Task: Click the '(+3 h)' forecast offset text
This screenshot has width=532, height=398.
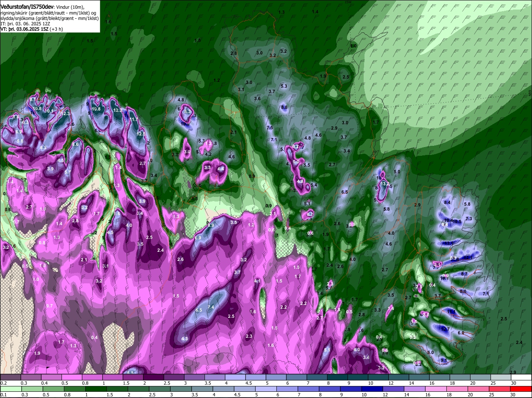Action: (x=57, y=29)
